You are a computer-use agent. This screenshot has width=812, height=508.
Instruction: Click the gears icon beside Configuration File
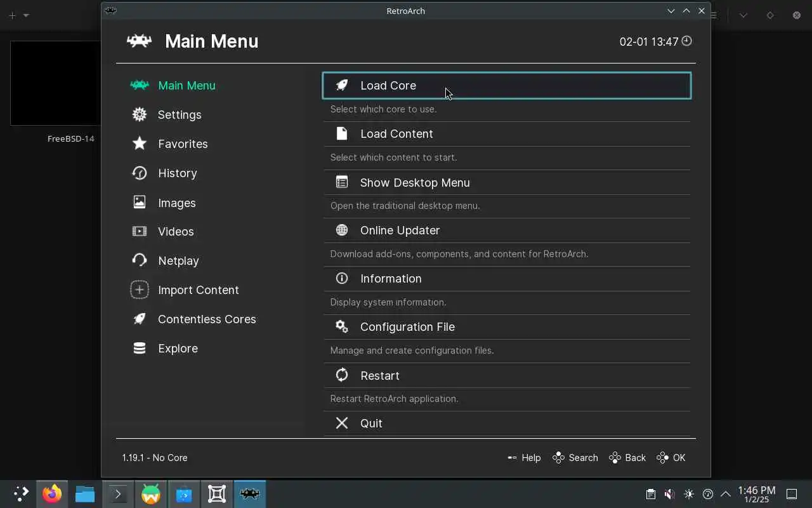(342, 326)
